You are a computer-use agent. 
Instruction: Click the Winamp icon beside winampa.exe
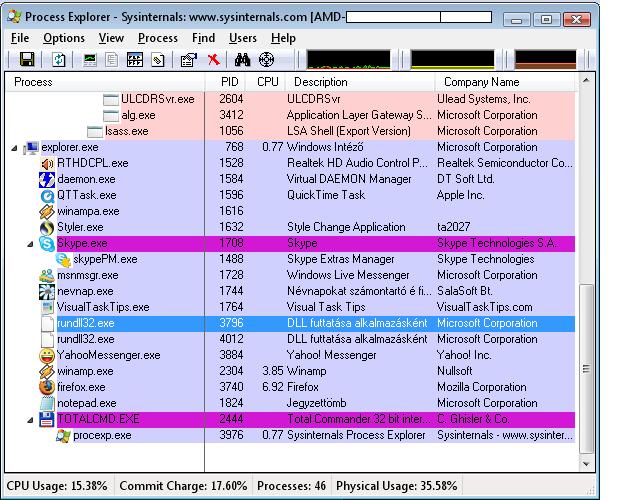(47, 211)
